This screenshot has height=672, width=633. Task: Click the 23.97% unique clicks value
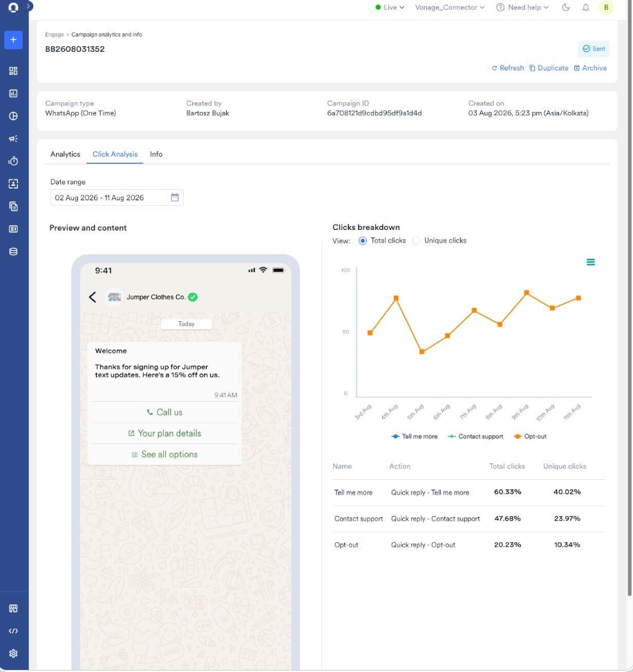click(567, 519)
